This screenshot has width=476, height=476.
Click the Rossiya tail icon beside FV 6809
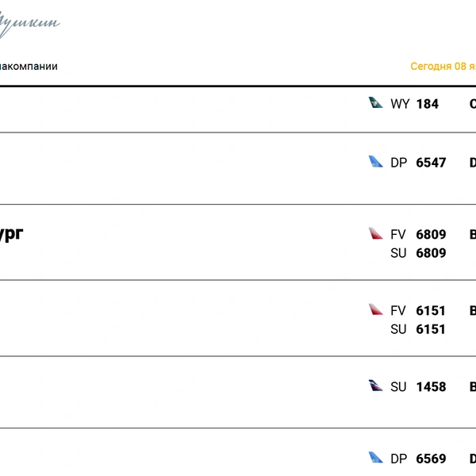click(376, 234)
